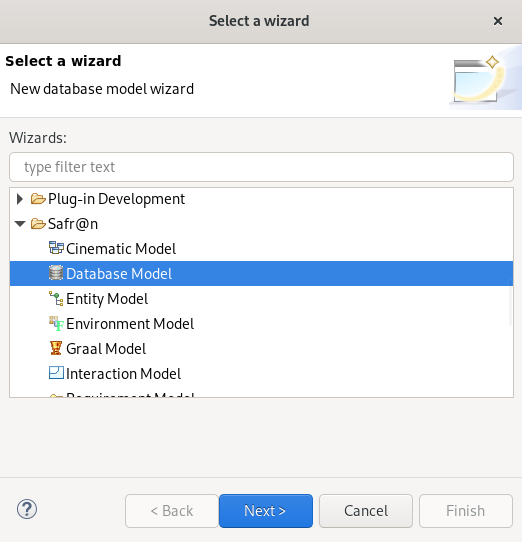Open the help question mark icon

point(27,509)
